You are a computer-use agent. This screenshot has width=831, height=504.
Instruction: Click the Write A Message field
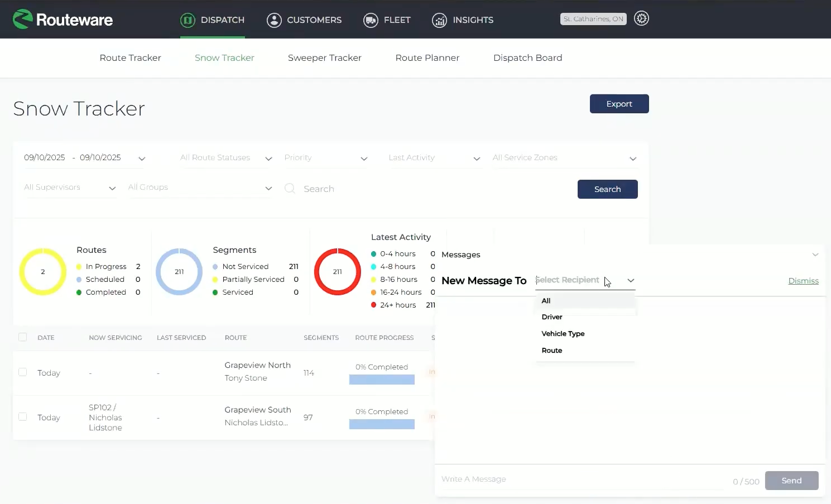click(582, 479)
